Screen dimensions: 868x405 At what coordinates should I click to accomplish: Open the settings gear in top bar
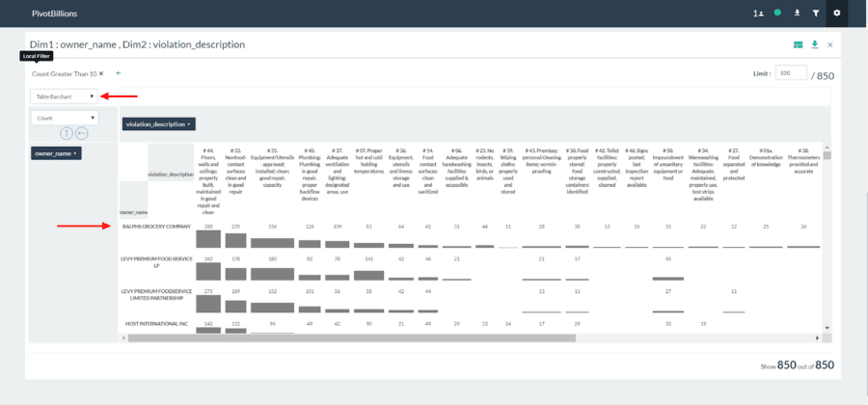point(836,13)
